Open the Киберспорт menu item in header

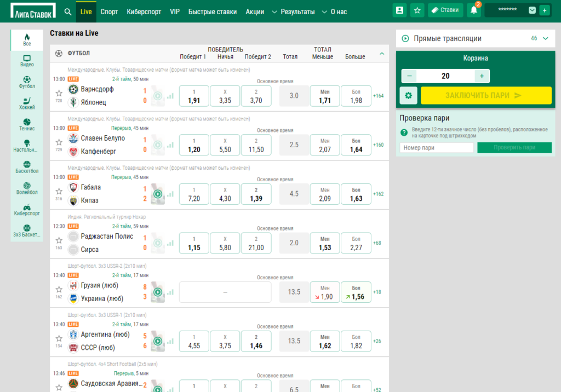tap(144, 12)
